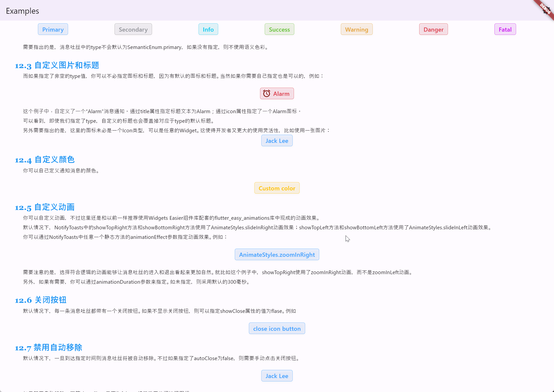554x392 pixels.
Task: Click the purple Fatal button
Action: 505,29
